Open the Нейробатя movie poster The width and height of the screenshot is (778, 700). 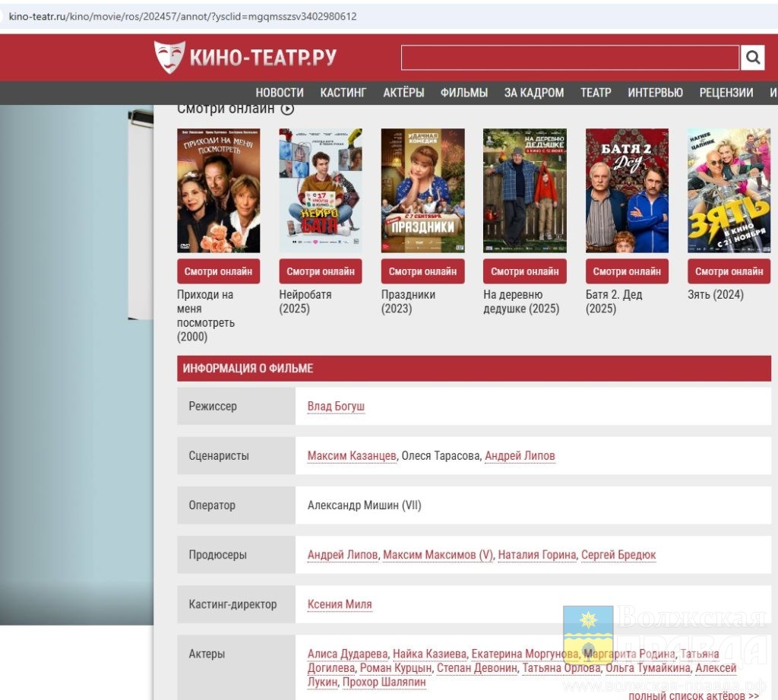point(320,190)
